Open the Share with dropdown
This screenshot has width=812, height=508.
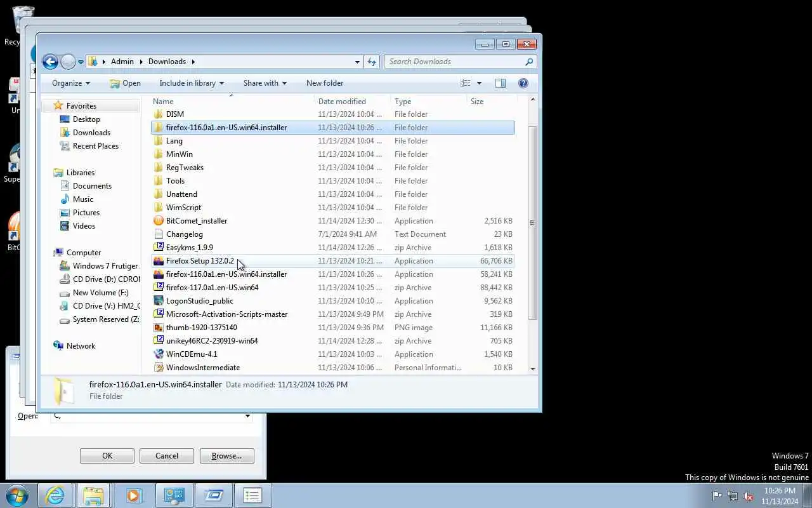265,83
